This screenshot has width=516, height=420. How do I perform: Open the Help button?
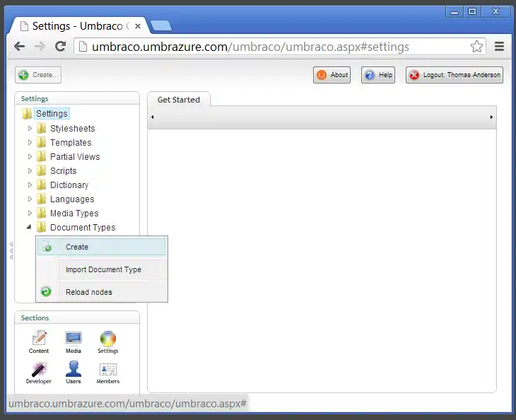tap(378, 75)
